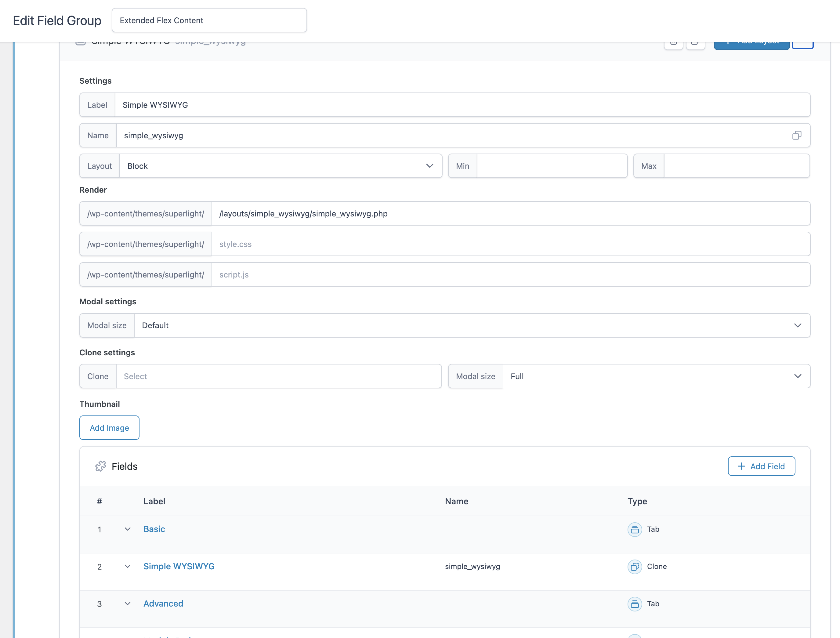Open the Basic field link
This screenshot has height=638, width=840.
pyautogui.click(x=154, y=529)
